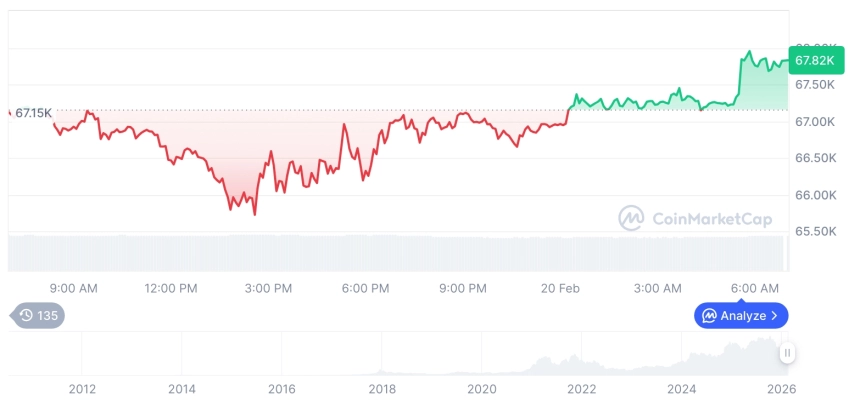The image size is (860, 401).
Task: Open the Analyze panel
Action: 741,316
